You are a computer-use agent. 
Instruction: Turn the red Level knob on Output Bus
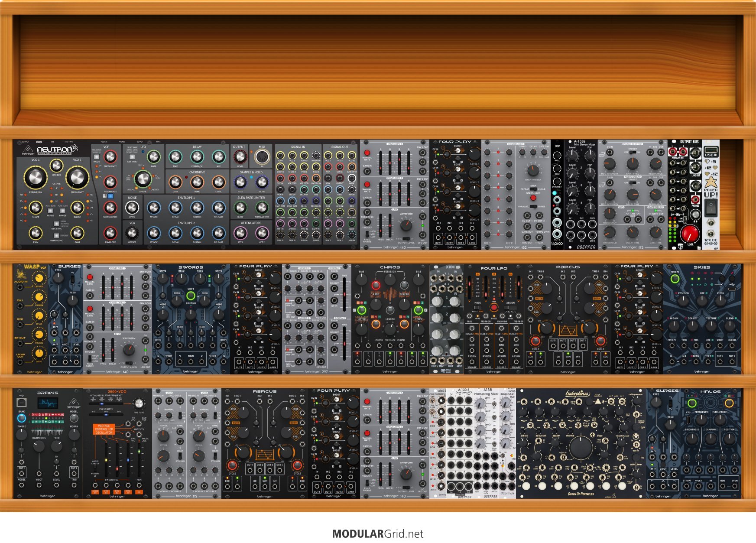point(689,233)
